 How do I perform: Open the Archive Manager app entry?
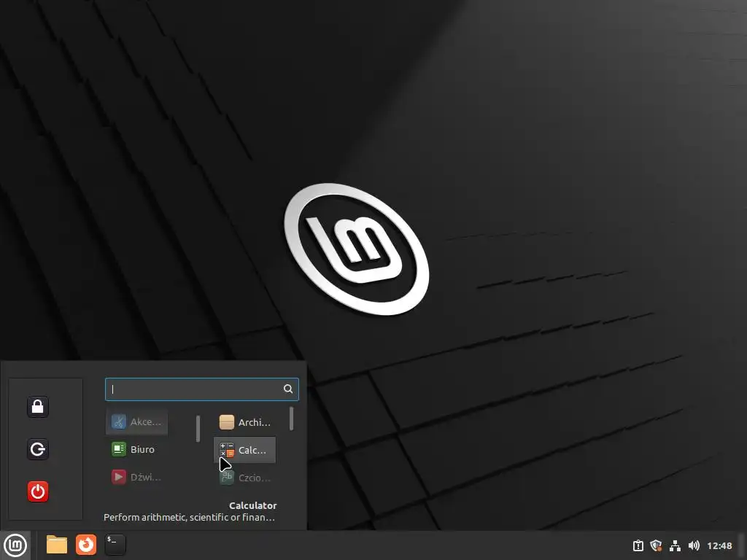coord(245,422)
